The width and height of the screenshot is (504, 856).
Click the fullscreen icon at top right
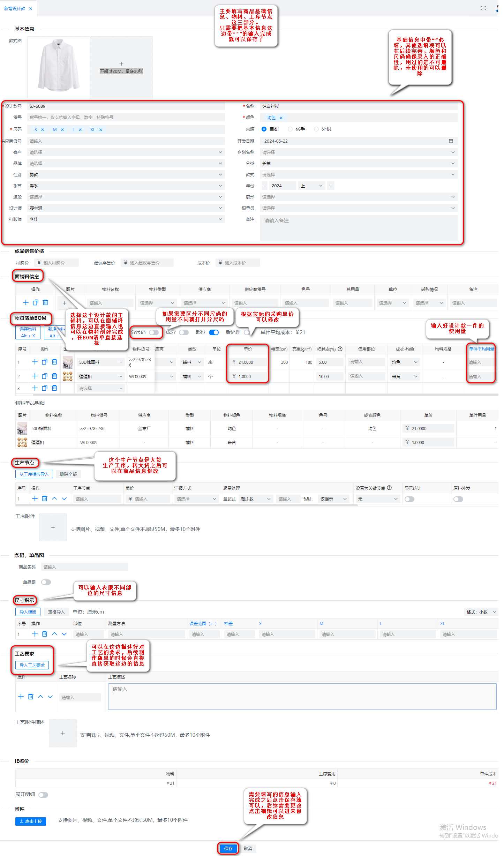[483, 8]
